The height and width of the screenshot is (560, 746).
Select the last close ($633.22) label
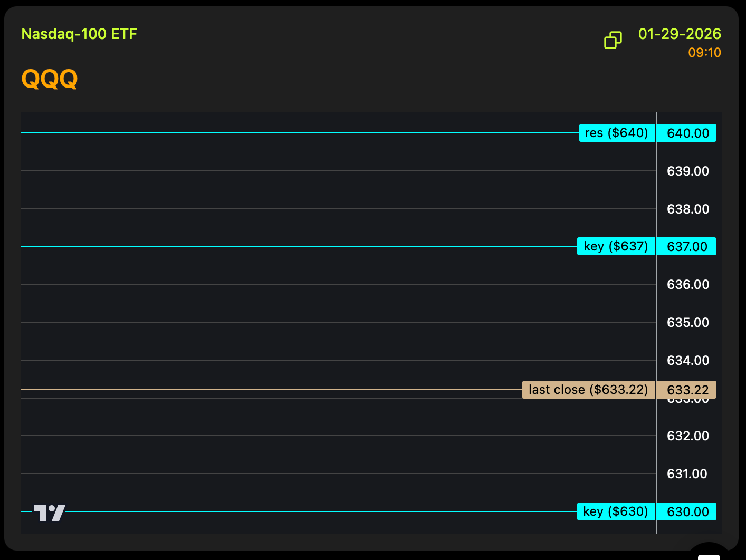coord(588,390)
